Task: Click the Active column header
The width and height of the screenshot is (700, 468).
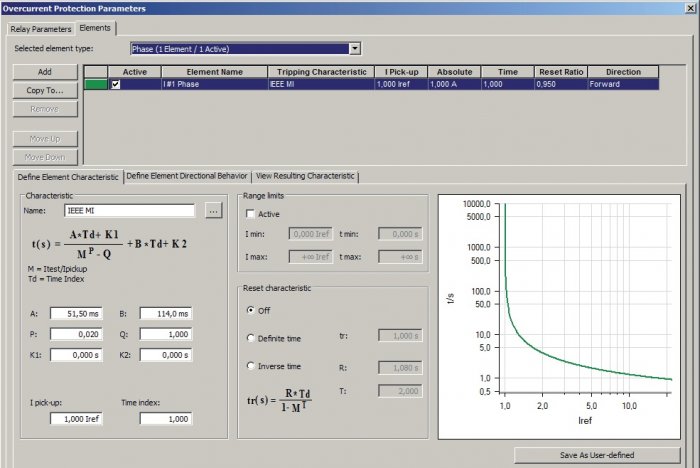Action: [x=134, y=72]
